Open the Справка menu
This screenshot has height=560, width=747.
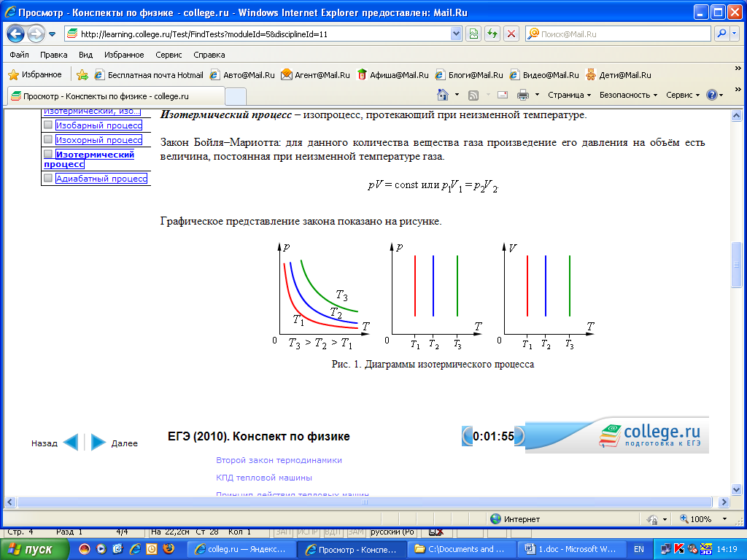(209, 55)
